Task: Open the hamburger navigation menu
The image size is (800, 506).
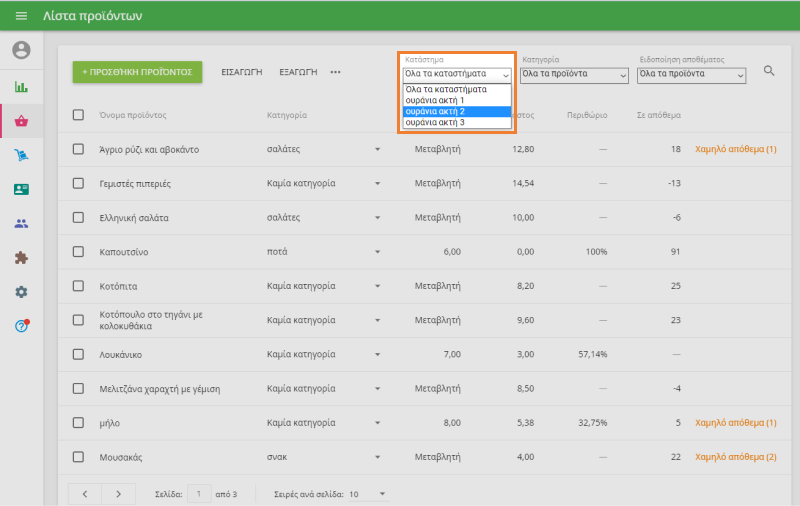Action: click(21, 16)
